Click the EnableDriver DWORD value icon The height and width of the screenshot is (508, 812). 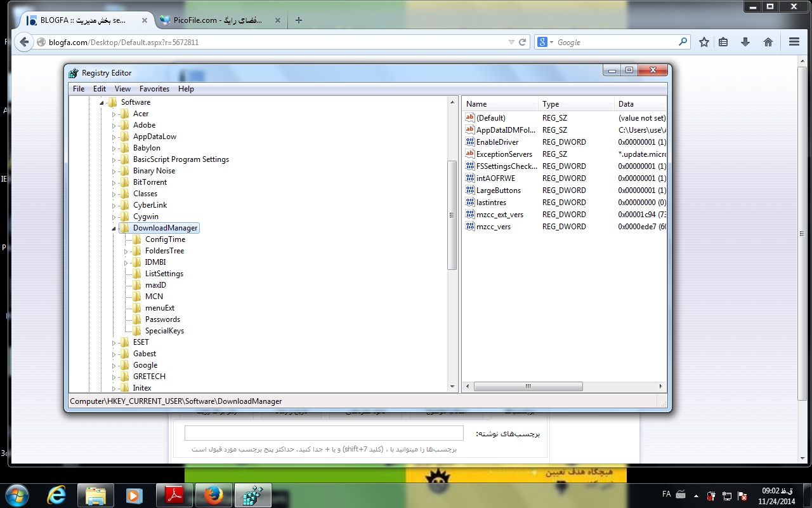470,142
